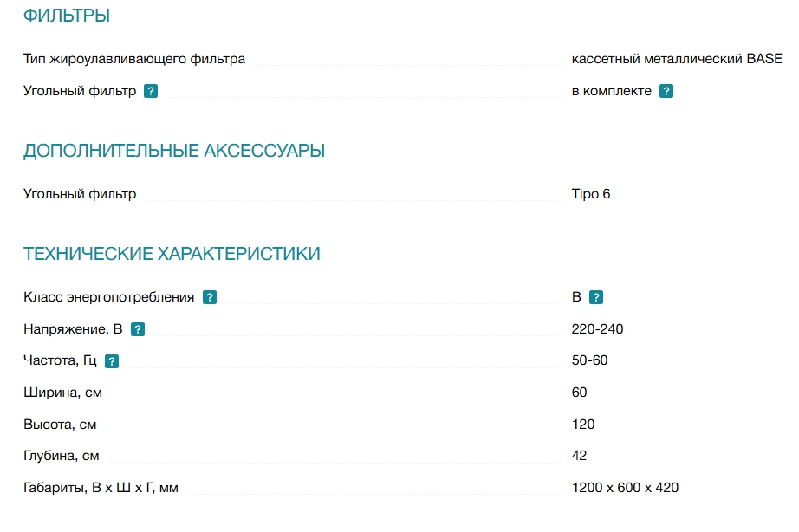Click кассетный металлический BASE value
799x532 pixels.
pyautogui.click(x=677, y=59)
